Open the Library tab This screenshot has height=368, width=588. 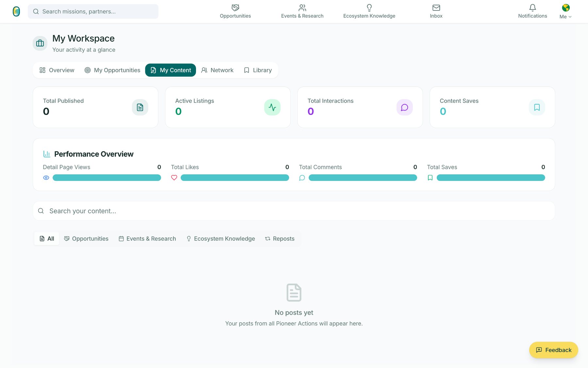[x=258, y=70]
